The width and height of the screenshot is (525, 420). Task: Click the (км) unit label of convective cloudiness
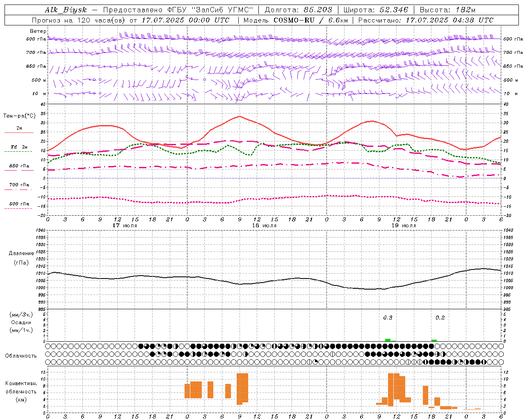[21, 399]
